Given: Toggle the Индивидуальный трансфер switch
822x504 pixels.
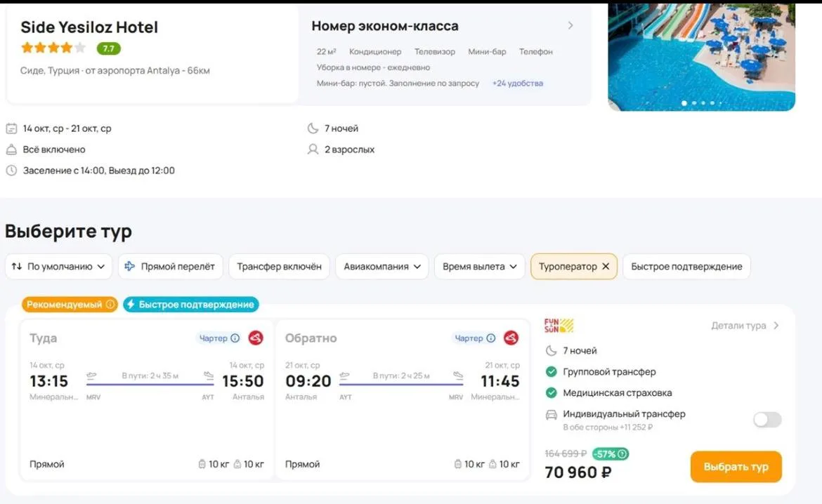Looking at the screenshot, I should click(767, 419).
